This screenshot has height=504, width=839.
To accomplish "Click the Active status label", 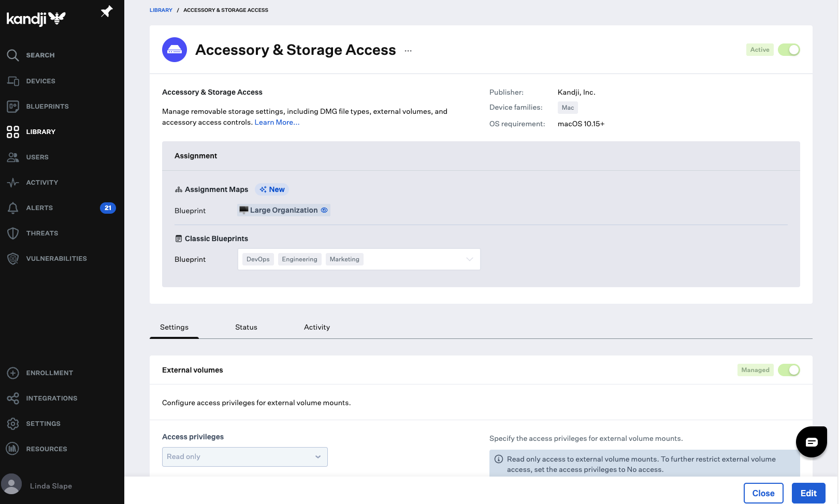I will tap(760, 50).
